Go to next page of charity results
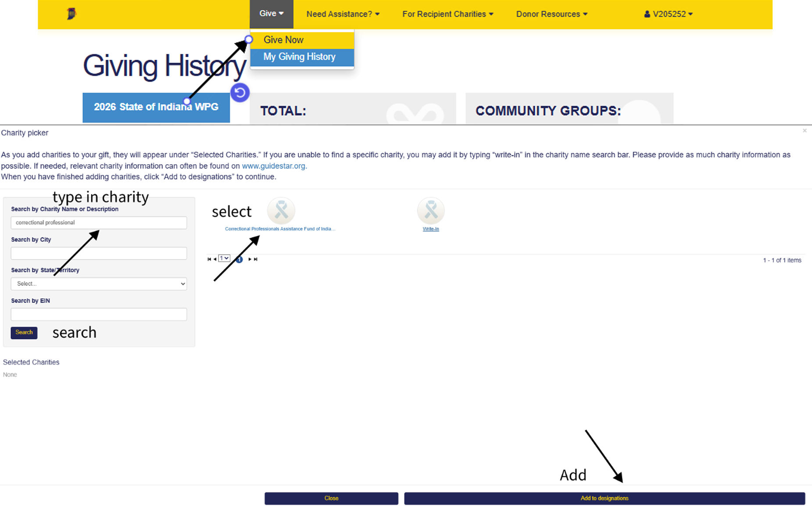 250,259
